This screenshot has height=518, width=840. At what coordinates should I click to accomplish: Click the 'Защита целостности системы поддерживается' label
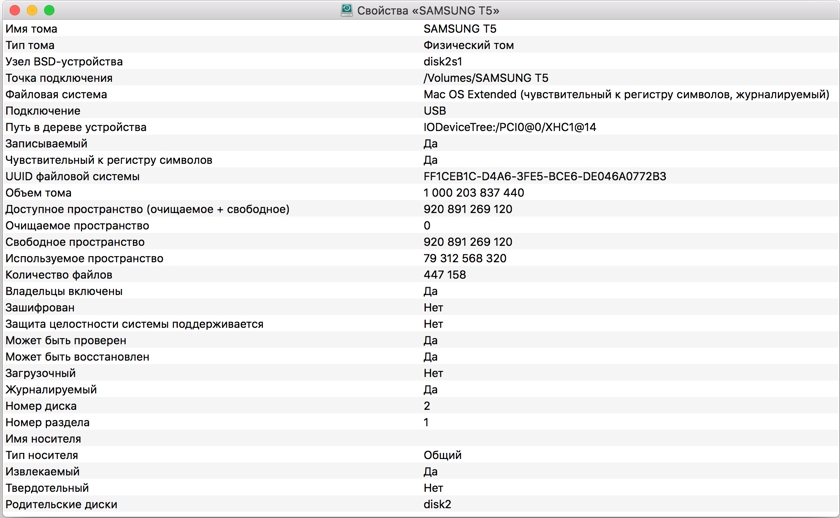[x=134, y=324]
